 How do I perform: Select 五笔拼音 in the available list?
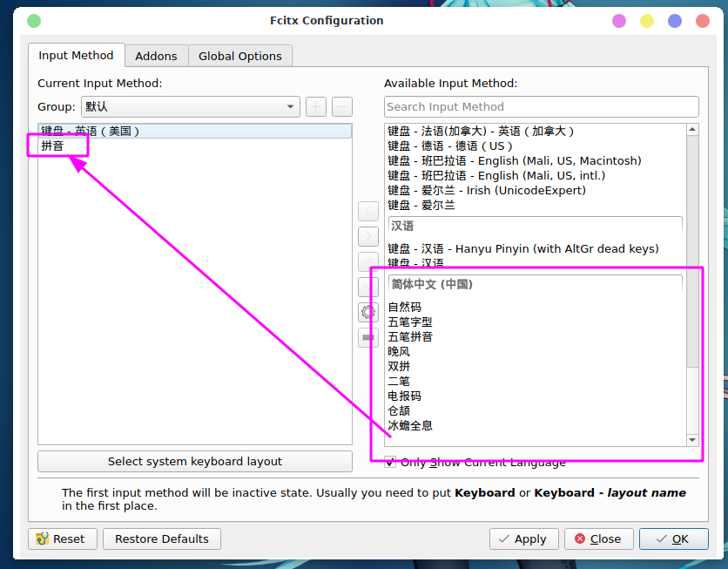coord(410,336)
